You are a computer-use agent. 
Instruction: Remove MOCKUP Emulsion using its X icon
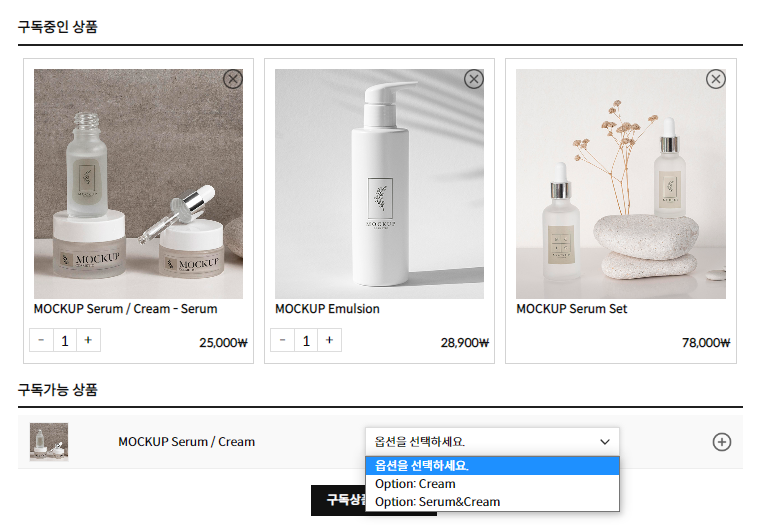[x=474, y=79]
